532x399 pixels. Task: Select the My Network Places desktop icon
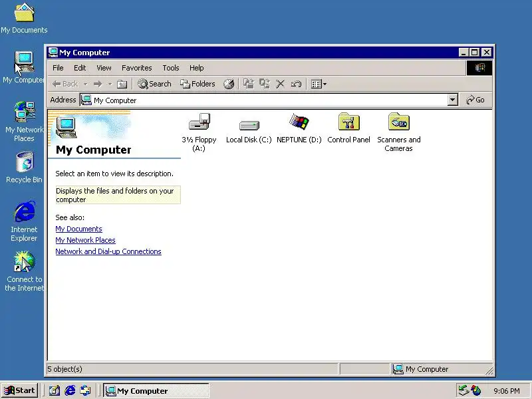(24, 122)
